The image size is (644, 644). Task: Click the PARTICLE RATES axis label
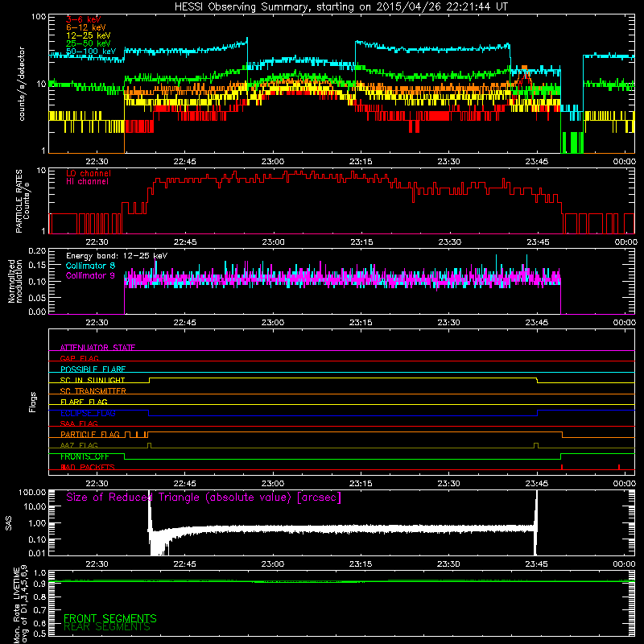tap(23, 201)
